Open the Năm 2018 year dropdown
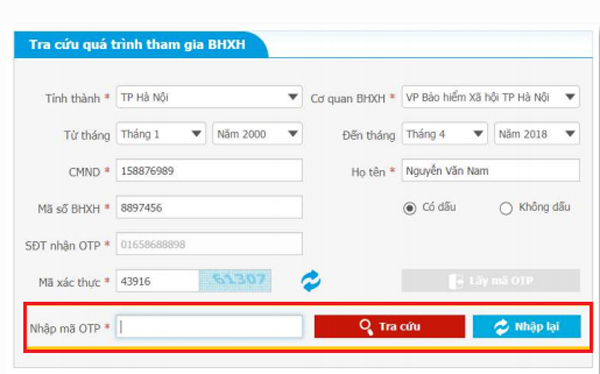The image size is (600, 374). pos(537,134)
